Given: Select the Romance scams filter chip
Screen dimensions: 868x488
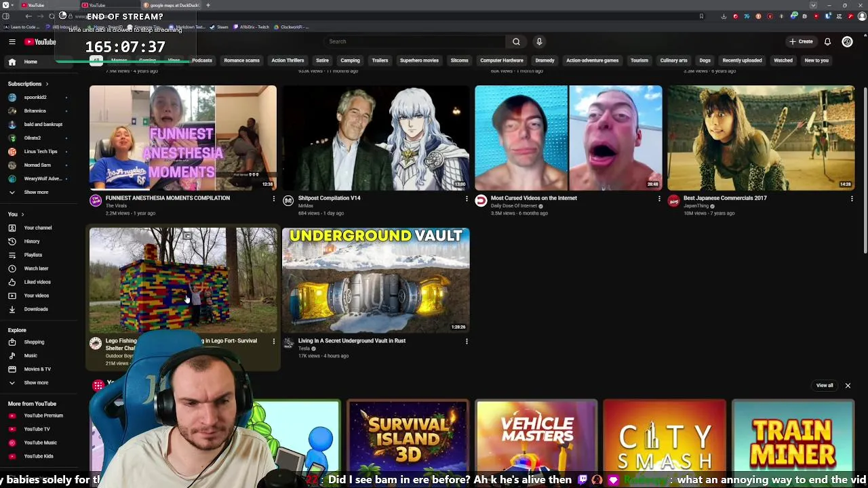Looking at the screenshot, I should click(241, 60).
